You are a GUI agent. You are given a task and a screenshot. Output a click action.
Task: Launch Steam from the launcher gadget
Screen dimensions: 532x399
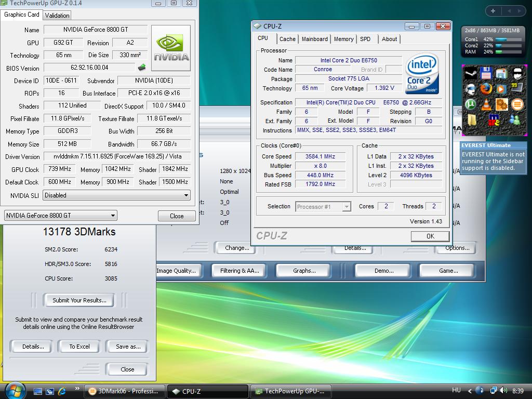pyautogui.click(x=471, y=74)
